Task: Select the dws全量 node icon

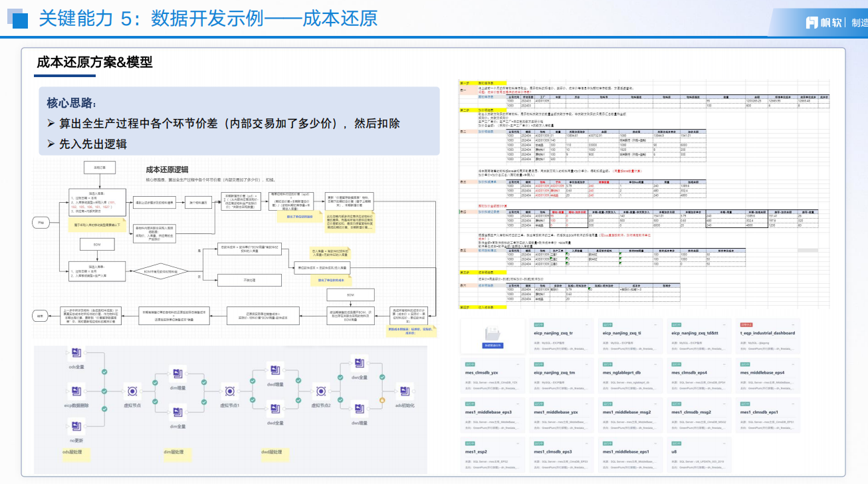Action: (x=359, y=363)
